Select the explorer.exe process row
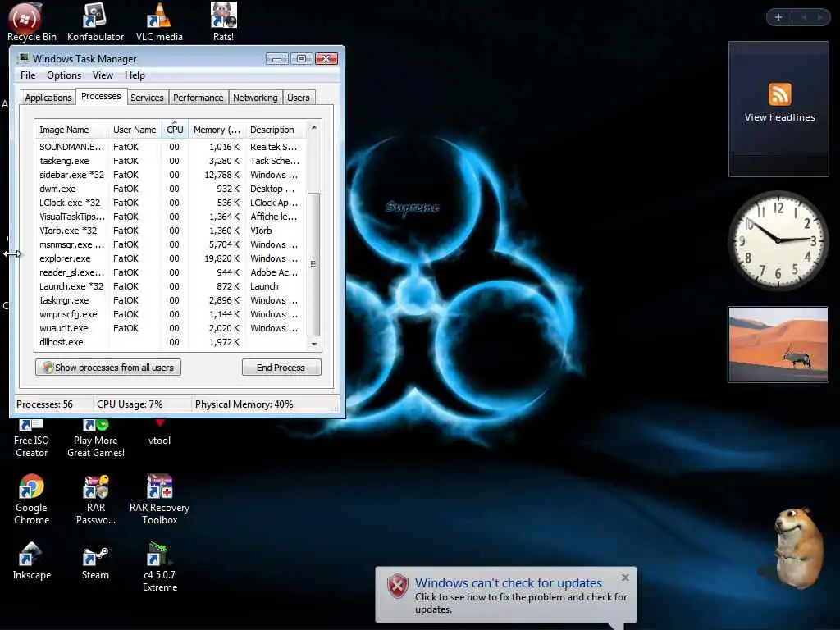This screenshot has width=840, height=630. tap(171, 258)
